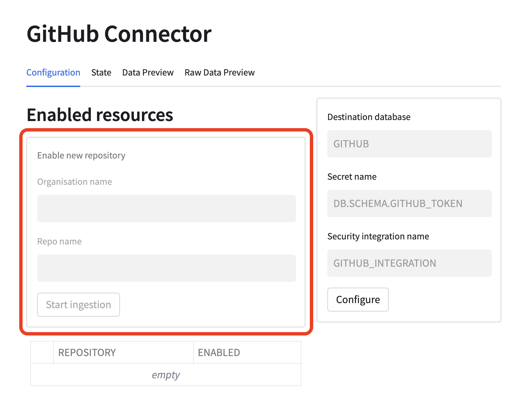Click the Enabled resources heading
The height and width of the screenshot is (410, 532).
click(x=100, y=115)
